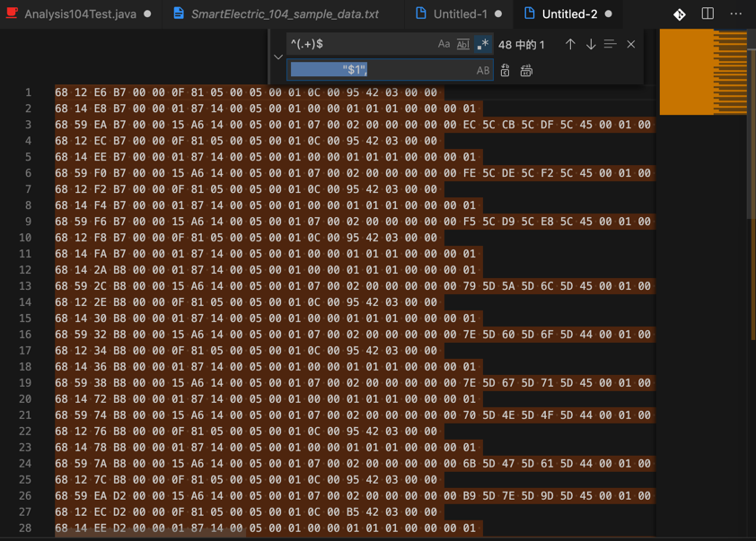Viewport: 756px width, 541px height.
Task: Toggle Find in Selection
Action: [x=610, y=44]
